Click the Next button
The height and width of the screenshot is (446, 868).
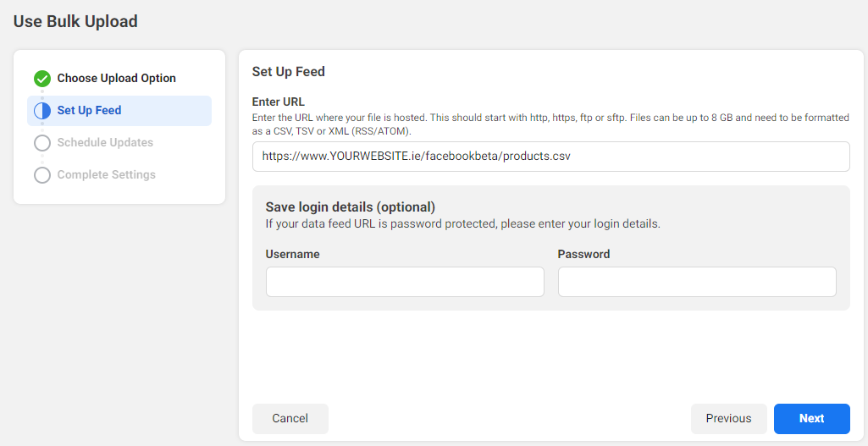pyautogui.click(x=811, y=419)
